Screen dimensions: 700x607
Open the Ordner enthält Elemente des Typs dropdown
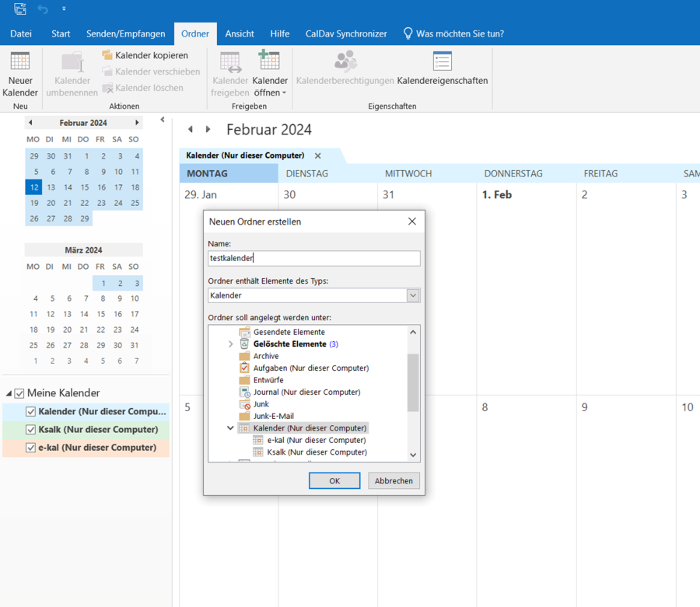[x=412, y=295]
